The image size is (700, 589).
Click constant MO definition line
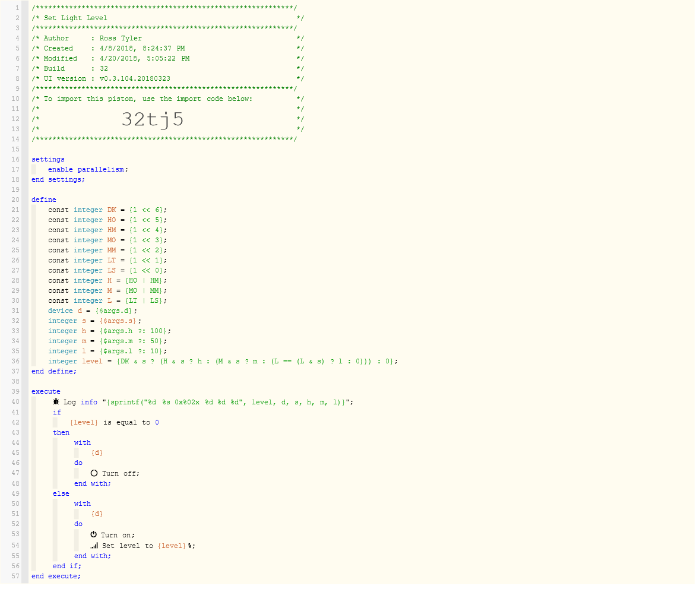click(x=107, y=240)
